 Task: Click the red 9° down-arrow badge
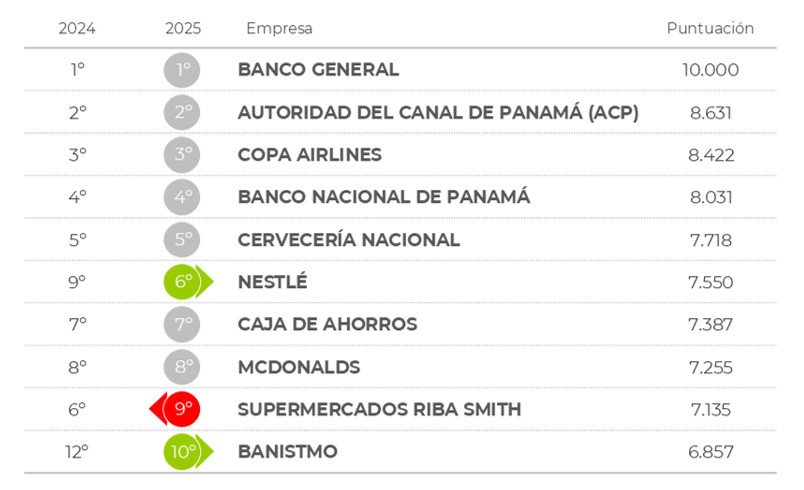tap(178, 409)
